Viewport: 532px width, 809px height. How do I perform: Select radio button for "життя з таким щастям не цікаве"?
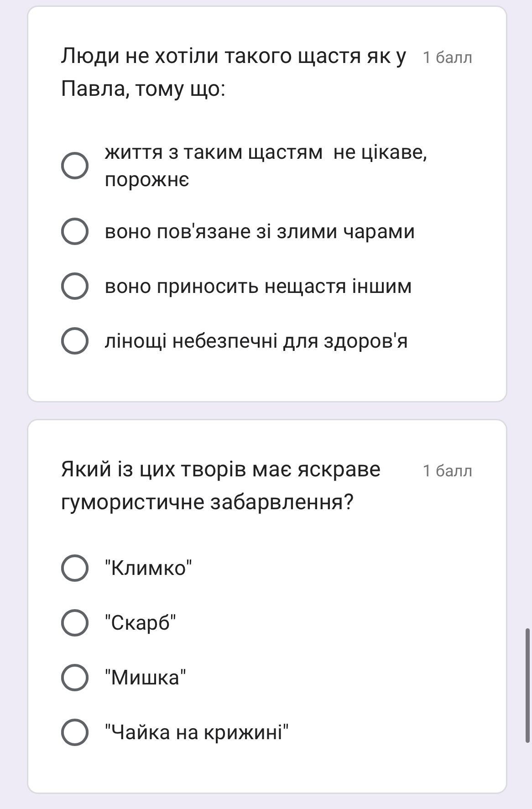tap(75, 166)
